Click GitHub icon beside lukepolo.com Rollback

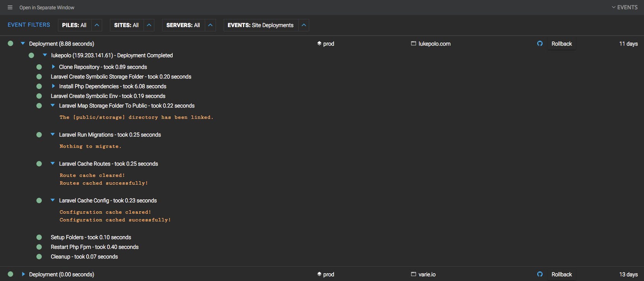click(x=540, y=44)
